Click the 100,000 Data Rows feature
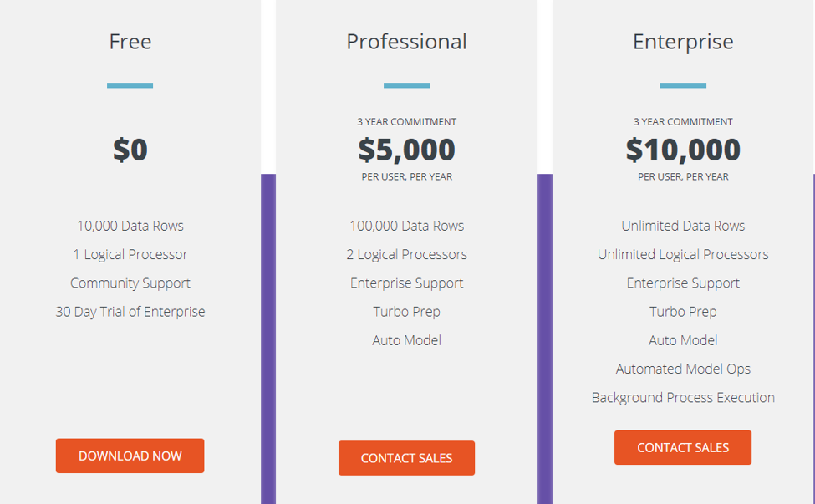This screenshot has height=504, width=815. click(406, 226)
